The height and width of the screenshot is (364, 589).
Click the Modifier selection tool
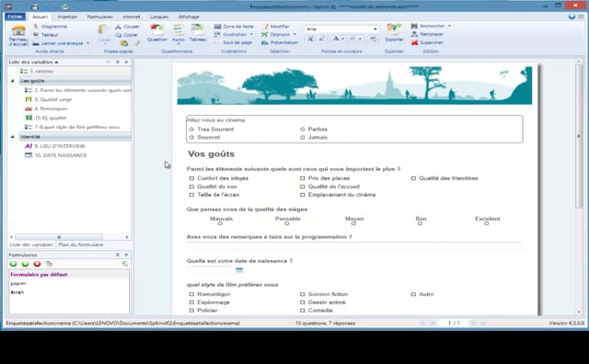276,27
